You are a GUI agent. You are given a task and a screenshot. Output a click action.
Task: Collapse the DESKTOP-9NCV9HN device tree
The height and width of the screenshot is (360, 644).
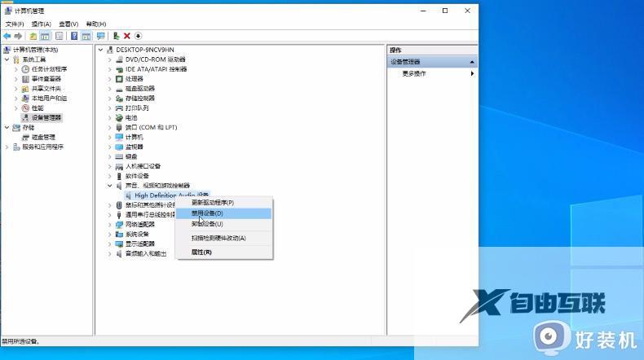point(100,50)
